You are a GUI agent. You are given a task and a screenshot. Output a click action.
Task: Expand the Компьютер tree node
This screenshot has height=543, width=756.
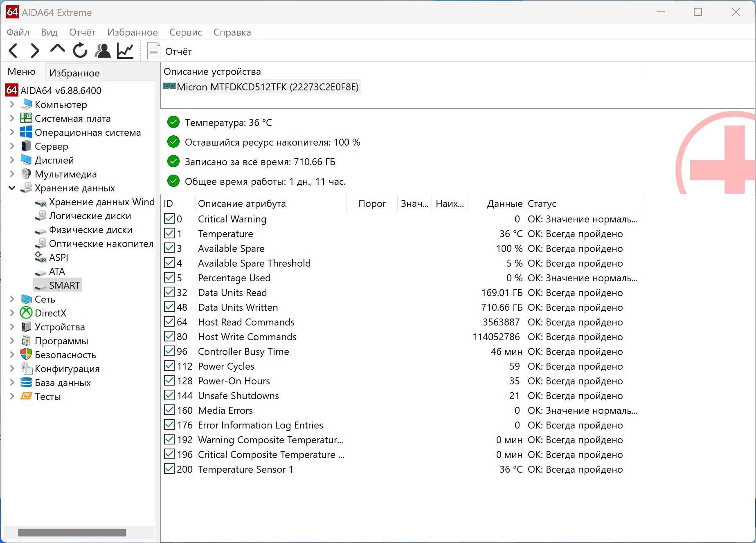pos(12,104)
